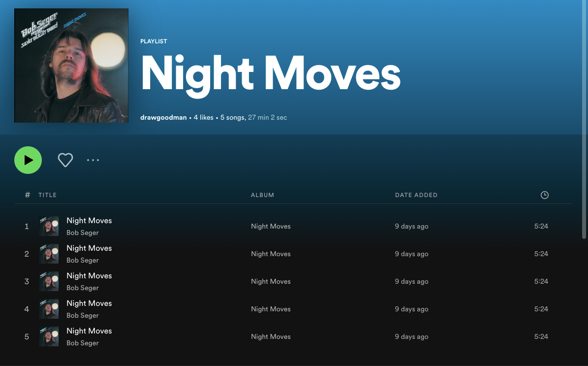Open Night Moves album link in row 2
The image size is (588, 366).
271,254
